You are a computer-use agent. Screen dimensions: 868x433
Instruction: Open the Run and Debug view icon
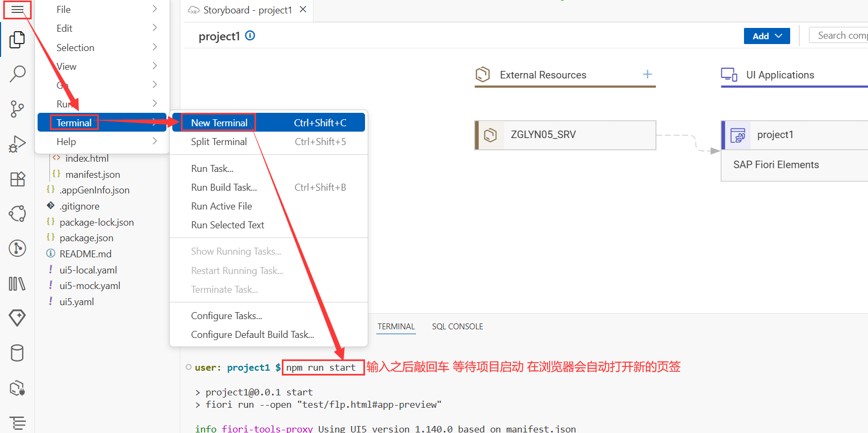17,144
